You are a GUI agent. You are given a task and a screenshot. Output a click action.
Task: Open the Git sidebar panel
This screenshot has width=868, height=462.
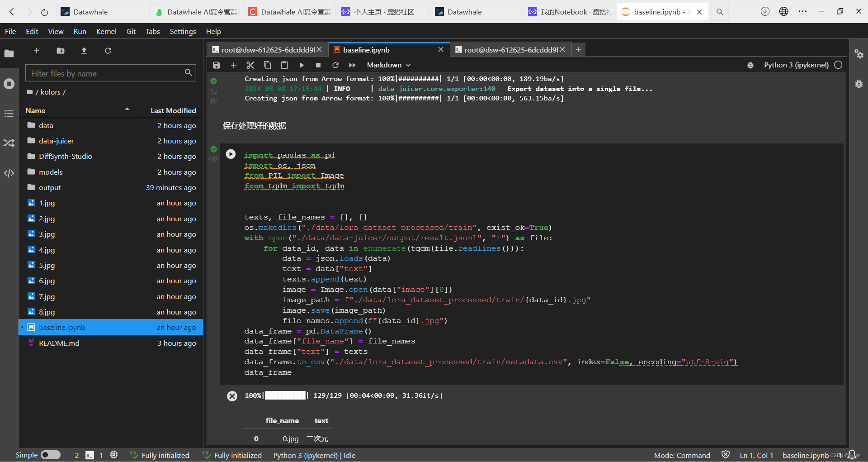pos(9,143)
